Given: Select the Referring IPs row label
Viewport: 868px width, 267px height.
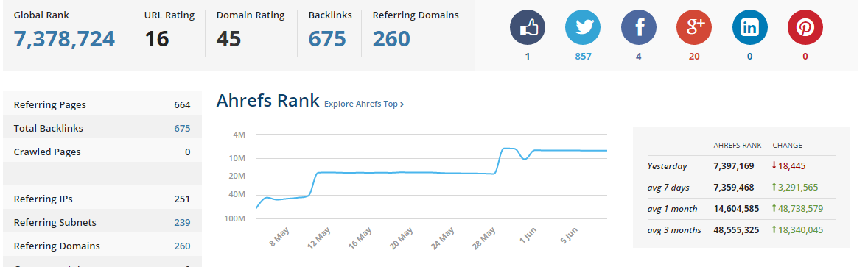Looking at the screenshot, I should click(x=43, y=199).
